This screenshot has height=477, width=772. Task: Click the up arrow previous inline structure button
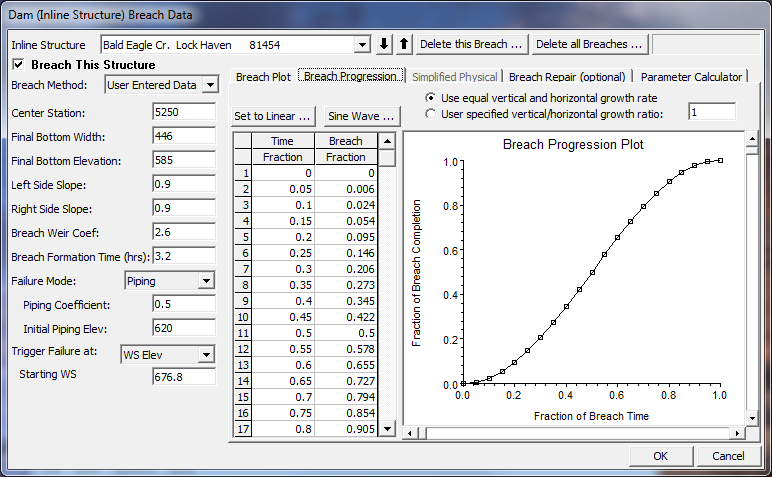pyautogui.click(x=404, y=45)
